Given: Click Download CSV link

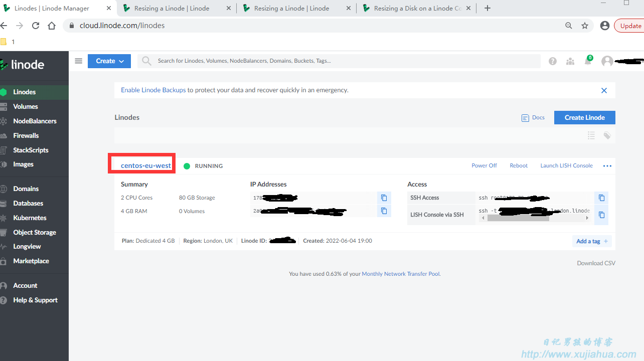Looking at the screenshot, I should point(596,263).
